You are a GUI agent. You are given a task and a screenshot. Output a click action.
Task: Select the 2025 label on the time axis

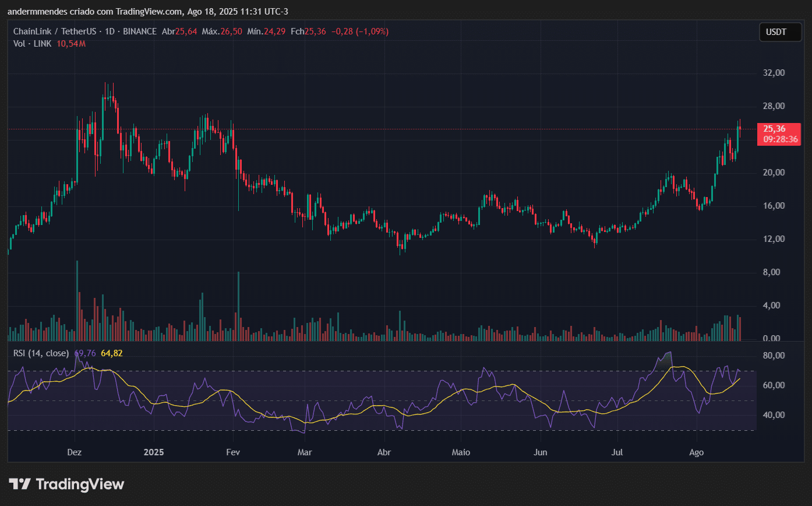(x=154, y=452)
